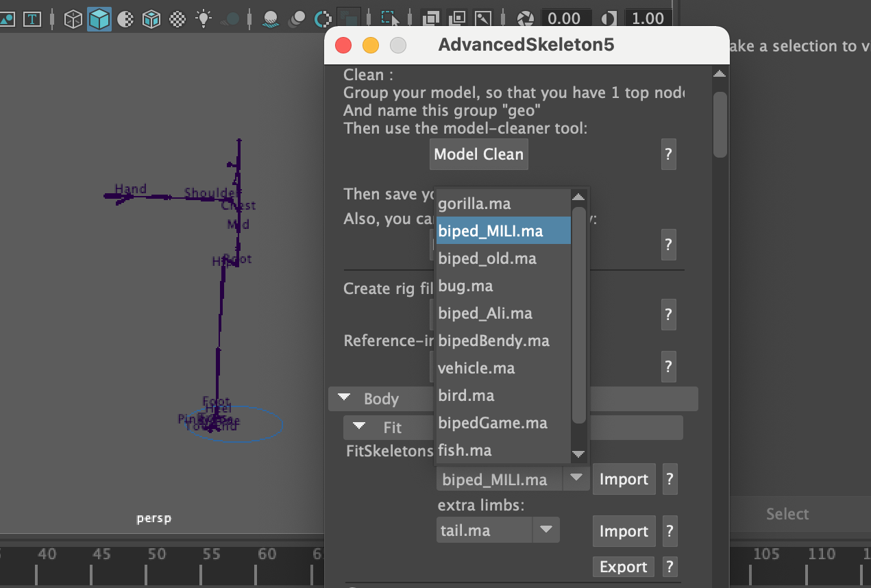Enable Wireframe on Shaded icon
871x588 pixels.
[x=151, y=19]
